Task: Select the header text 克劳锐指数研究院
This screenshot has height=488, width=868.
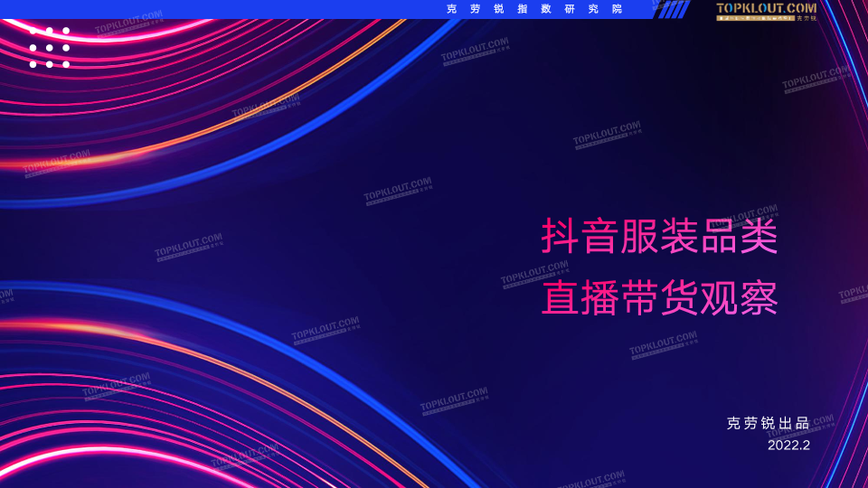Action: click(x=534, y=9)
